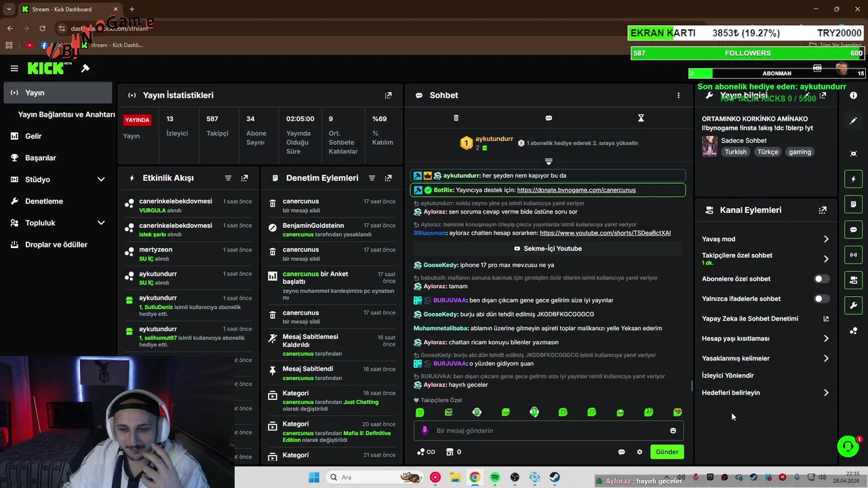This screenshot has width=868, height=488.
Task: Open Droplar ve ödüller in sidebar
Action: 56,245
